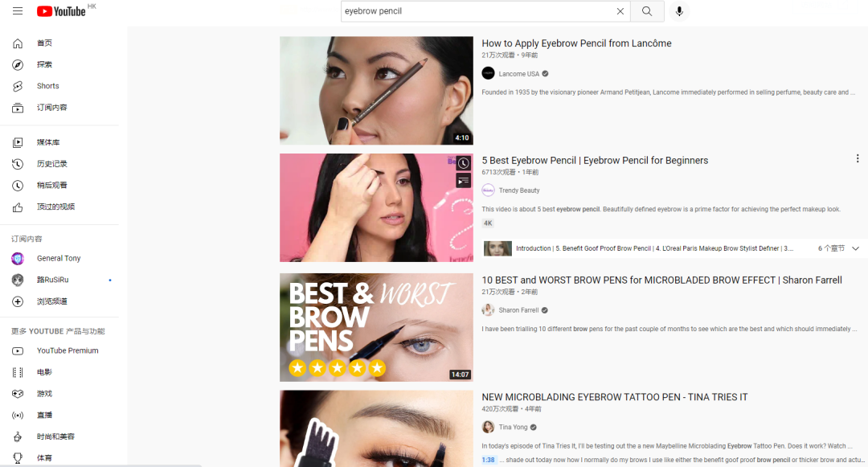Image resolution: width=868 pixels, height=467 pixels.
Task: Click the Subscriptions icon in sidebar
Action: [18, 108]
